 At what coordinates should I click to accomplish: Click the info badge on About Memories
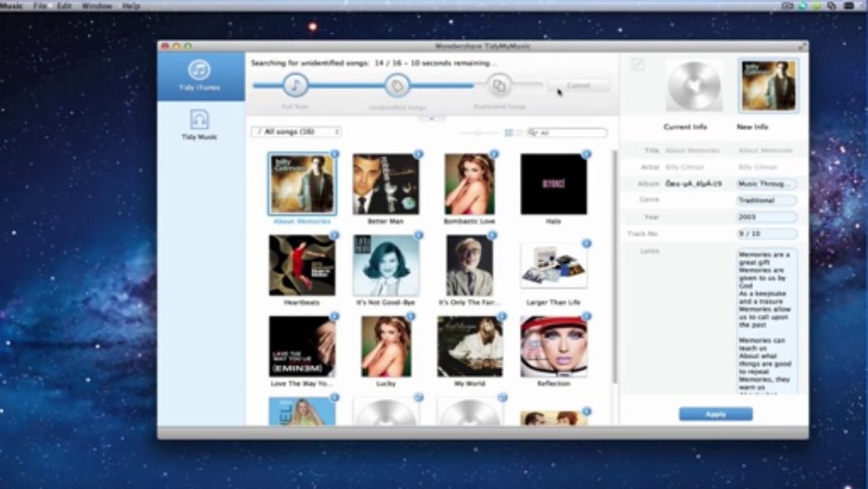(x=335, y=154)
